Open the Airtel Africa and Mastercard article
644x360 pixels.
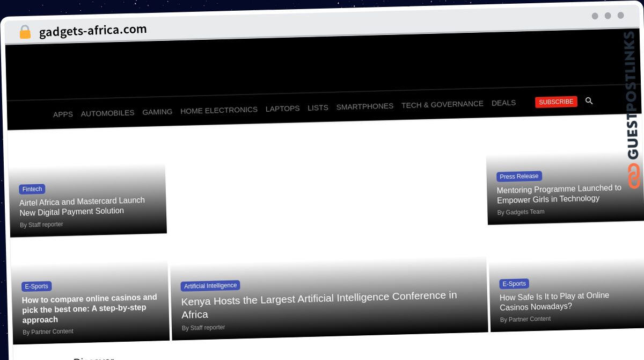click(x=82, y=206)
